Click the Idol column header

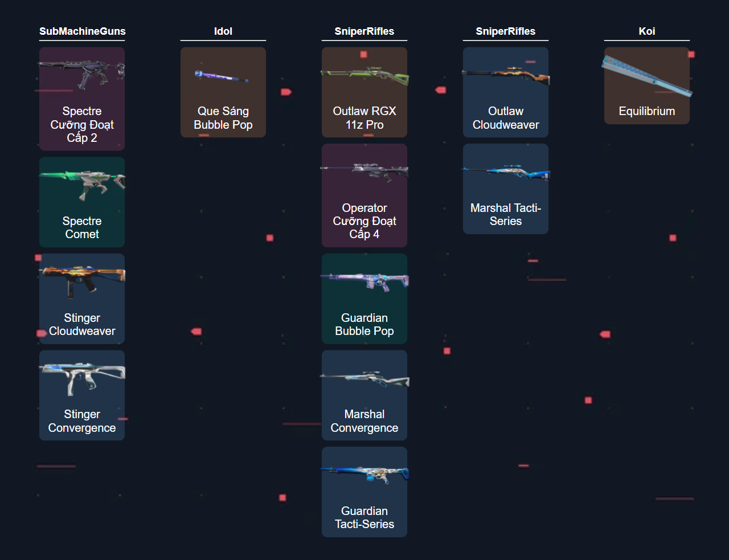coord(223,31)
